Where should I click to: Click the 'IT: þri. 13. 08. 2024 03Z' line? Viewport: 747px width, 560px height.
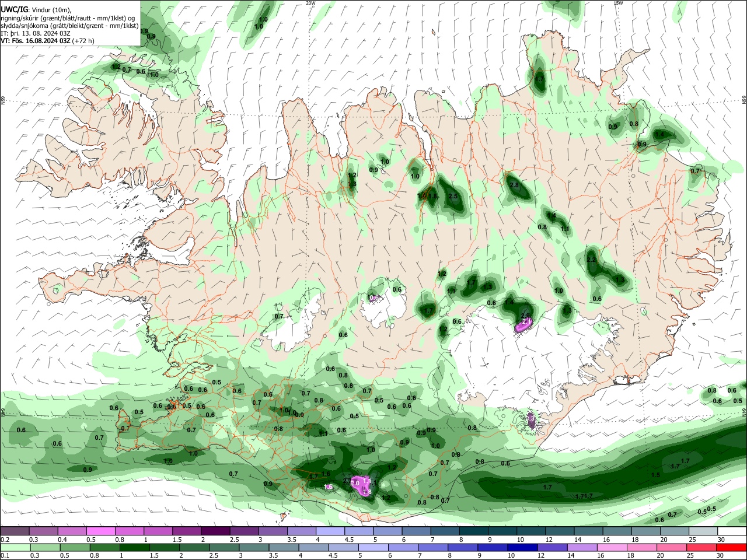[36, 33]
